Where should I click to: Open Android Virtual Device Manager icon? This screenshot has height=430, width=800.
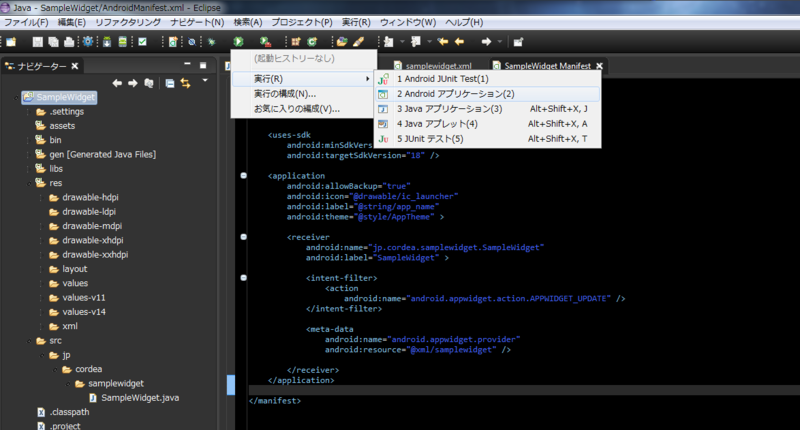tap(122, 42)
